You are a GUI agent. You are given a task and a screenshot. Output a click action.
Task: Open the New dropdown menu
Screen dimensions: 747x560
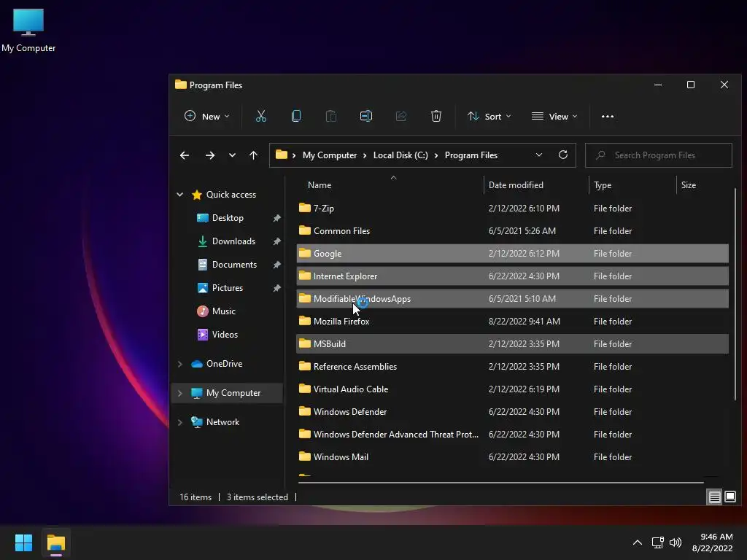click(x=206, y=116)
